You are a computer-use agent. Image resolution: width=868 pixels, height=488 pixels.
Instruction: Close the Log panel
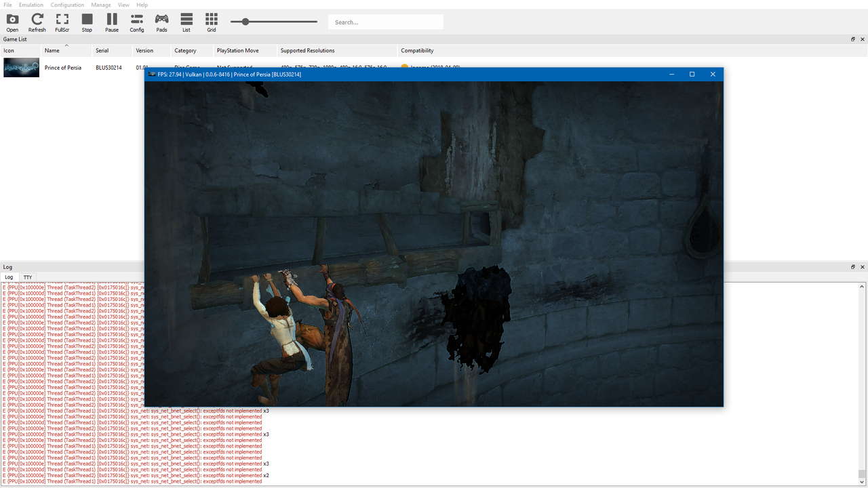[x=863, y=267]
